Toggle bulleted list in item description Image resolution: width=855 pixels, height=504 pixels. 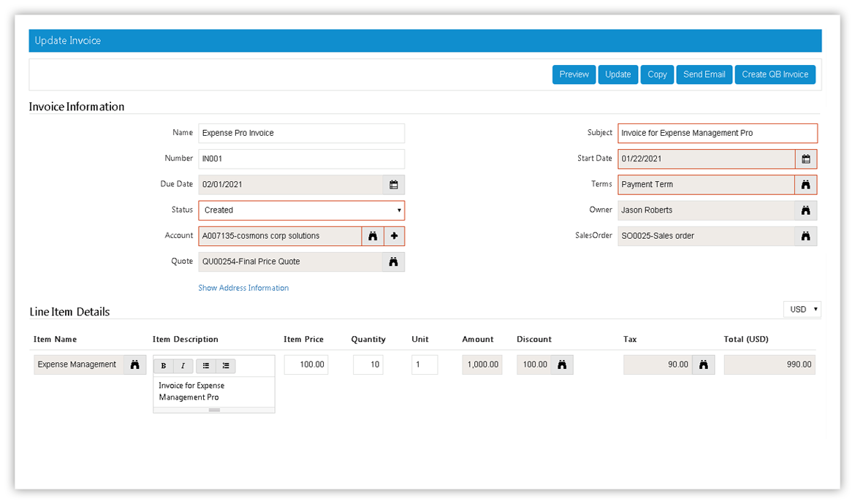tap(205, 366)
